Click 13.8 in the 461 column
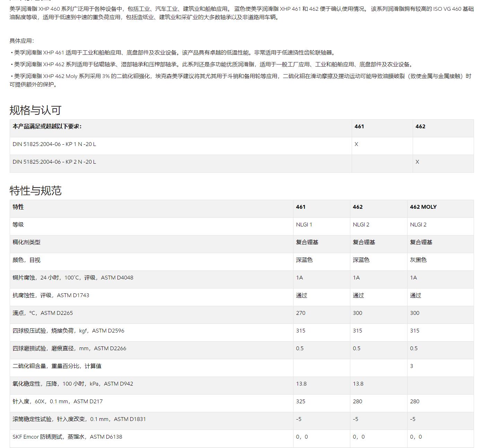The width and height of the screenshot is (482, 448). click(301, 384)
